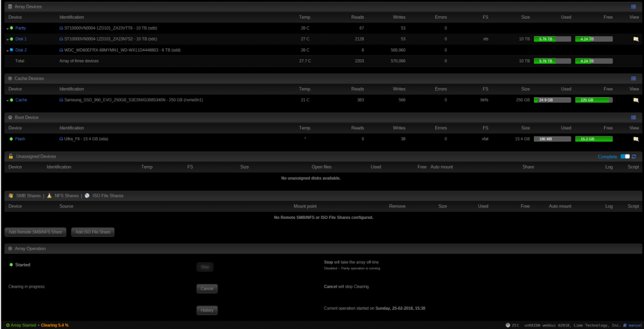Click drive icon beside WDC_WD60EFRX identification
This screenshot has width=644, height=329.
[x=61, y=50]
